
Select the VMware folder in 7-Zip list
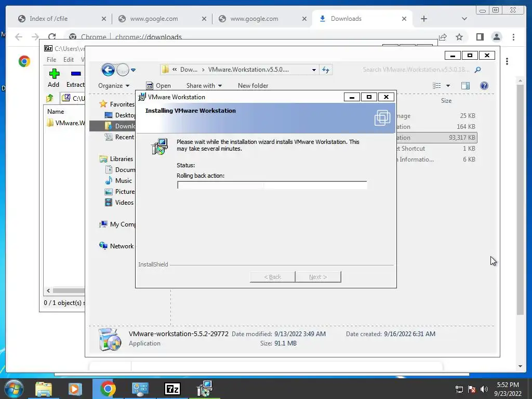[x=65, y=123]
